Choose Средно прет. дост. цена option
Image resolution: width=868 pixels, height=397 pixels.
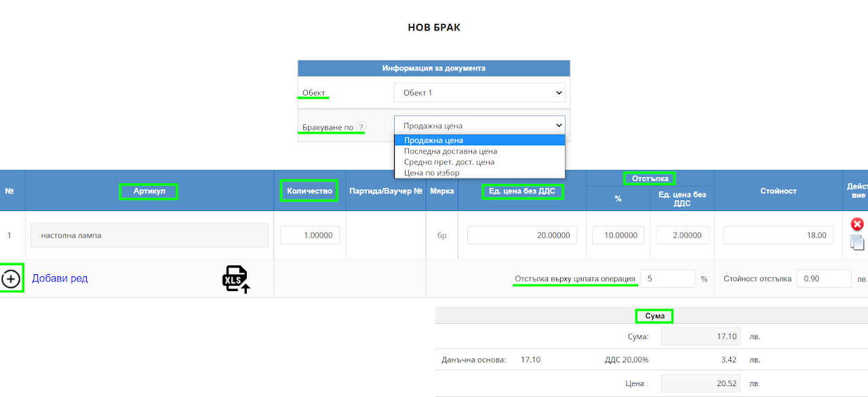[479, 162]
